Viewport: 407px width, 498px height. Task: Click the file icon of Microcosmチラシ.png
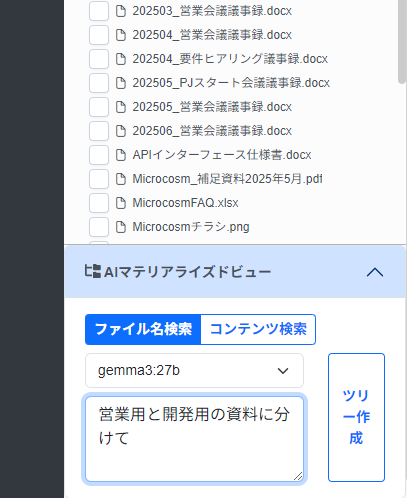[120, 227]
